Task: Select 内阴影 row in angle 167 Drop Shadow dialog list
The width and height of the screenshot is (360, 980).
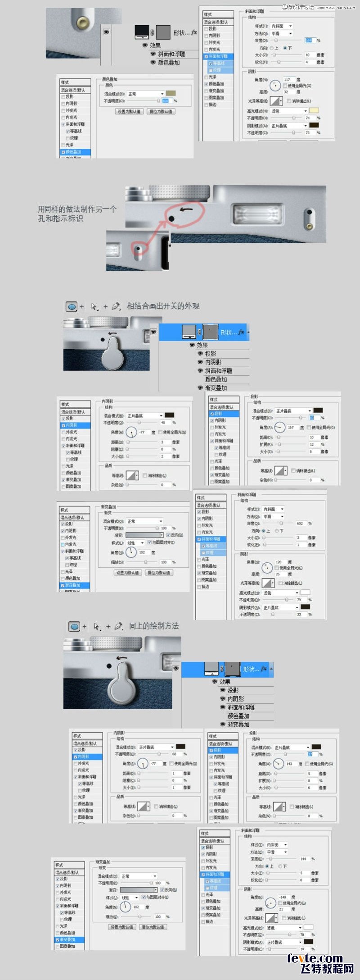Action: (x=224, y=420)
